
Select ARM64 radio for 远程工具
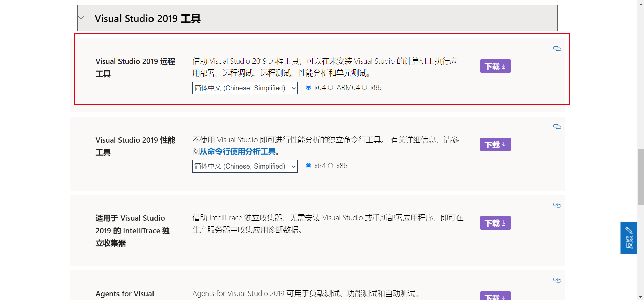(x=331, y=87)
